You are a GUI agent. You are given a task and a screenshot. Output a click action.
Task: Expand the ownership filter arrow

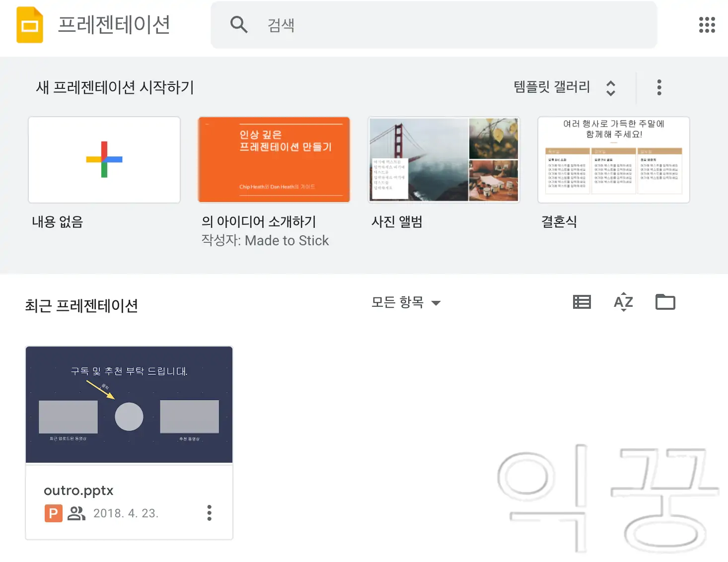[436, 303]
